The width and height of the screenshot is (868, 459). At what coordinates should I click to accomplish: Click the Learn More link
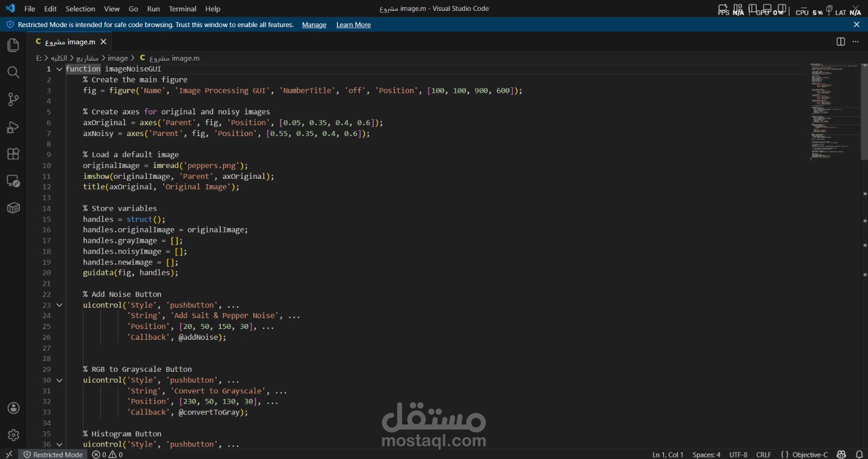(354, 25)
